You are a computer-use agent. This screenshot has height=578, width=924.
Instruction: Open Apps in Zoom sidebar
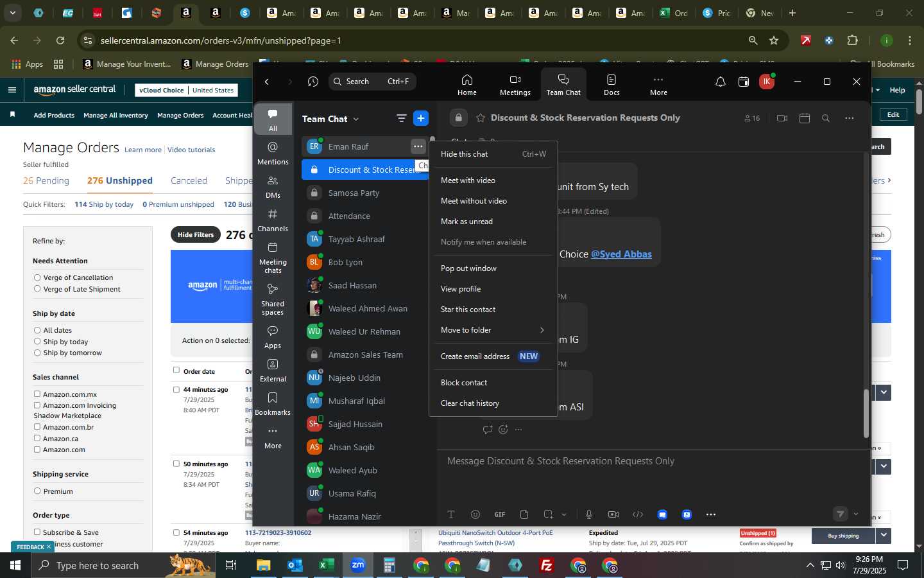click(273, 337)
